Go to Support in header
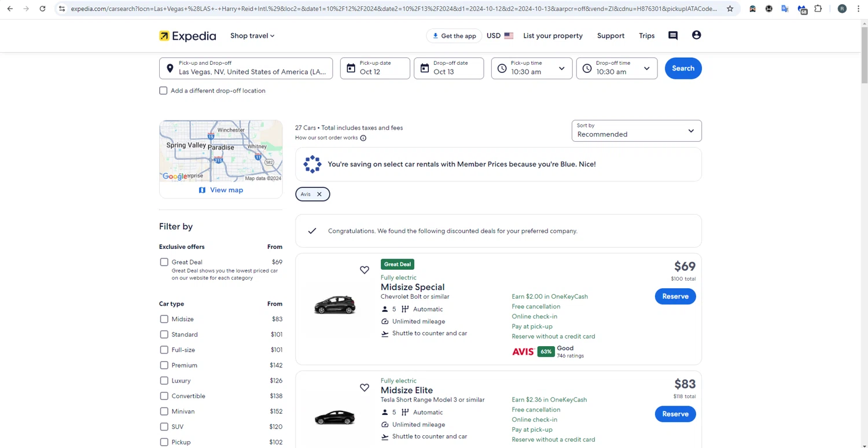Image resolution: width=868 pixels, height=448 pixels. pyautogui.click(x=610, y=36)
